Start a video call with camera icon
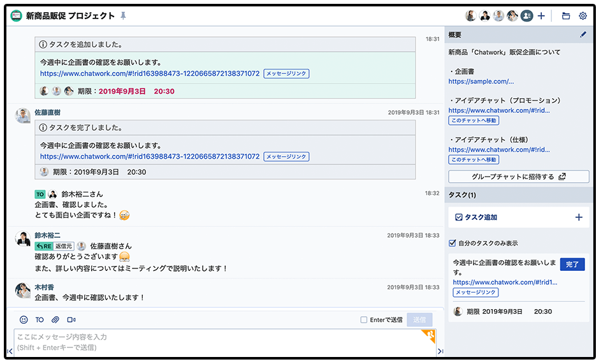The image size is (601, 364). click(71, 319)
